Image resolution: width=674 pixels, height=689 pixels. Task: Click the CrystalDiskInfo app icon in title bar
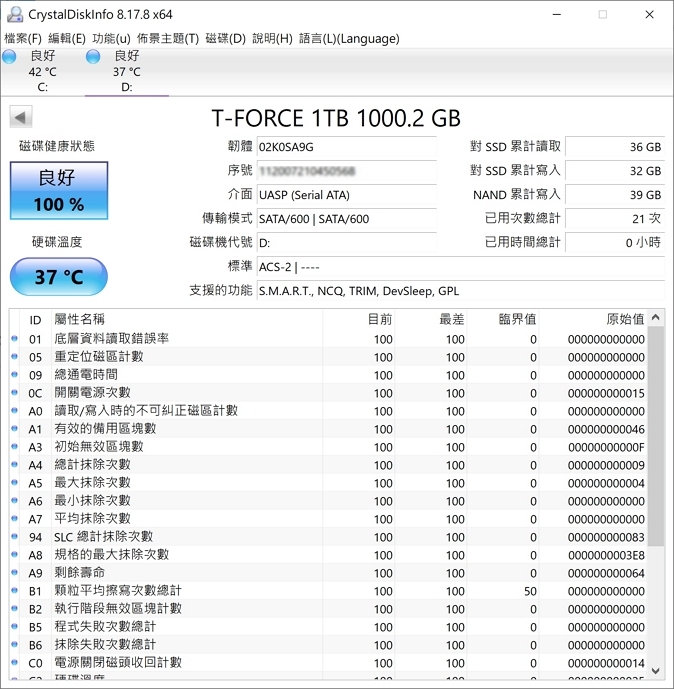pyautogui.click(x=12, y=14)
